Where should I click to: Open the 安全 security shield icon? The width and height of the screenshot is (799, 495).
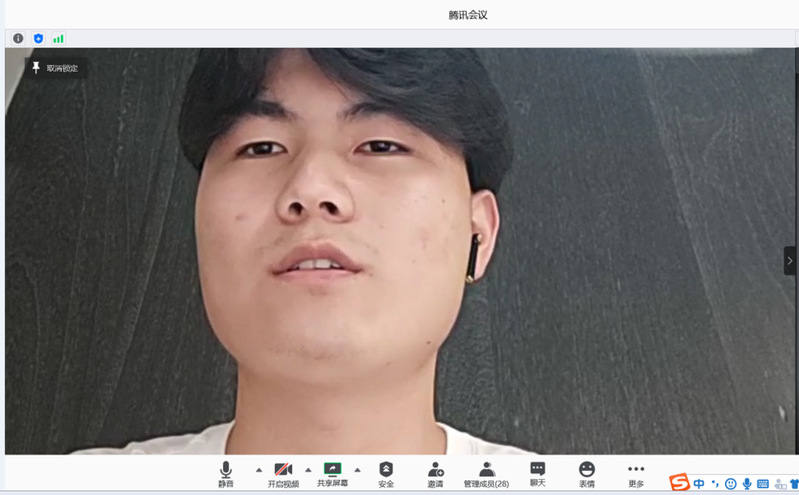386,472
